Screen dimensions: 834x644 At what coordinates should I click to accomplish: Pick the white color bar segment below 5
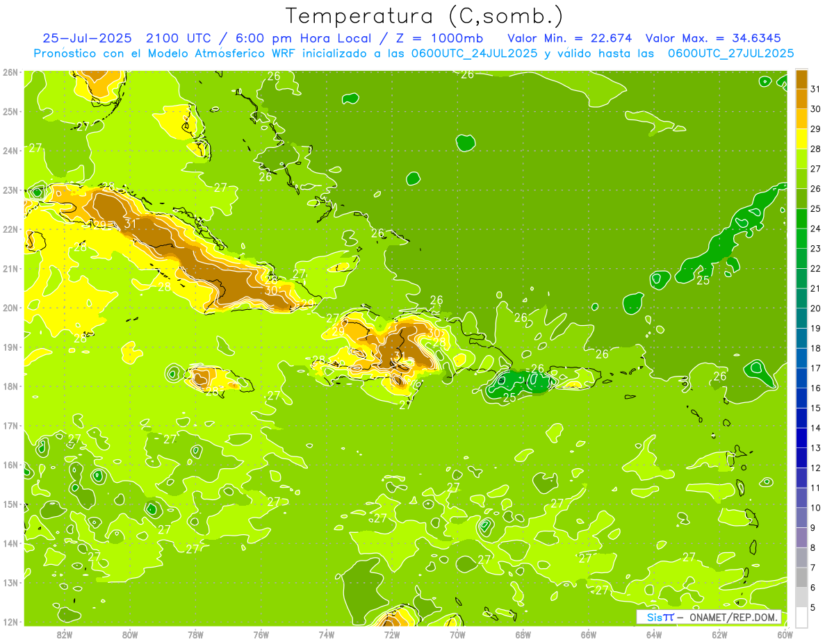[801, 617]
